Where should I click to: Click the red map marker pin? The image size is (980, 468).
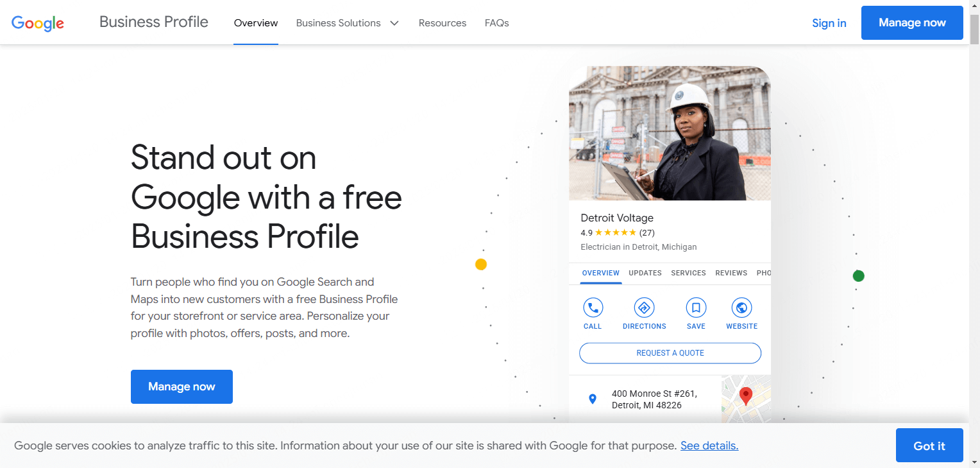(x=745, y=396)
